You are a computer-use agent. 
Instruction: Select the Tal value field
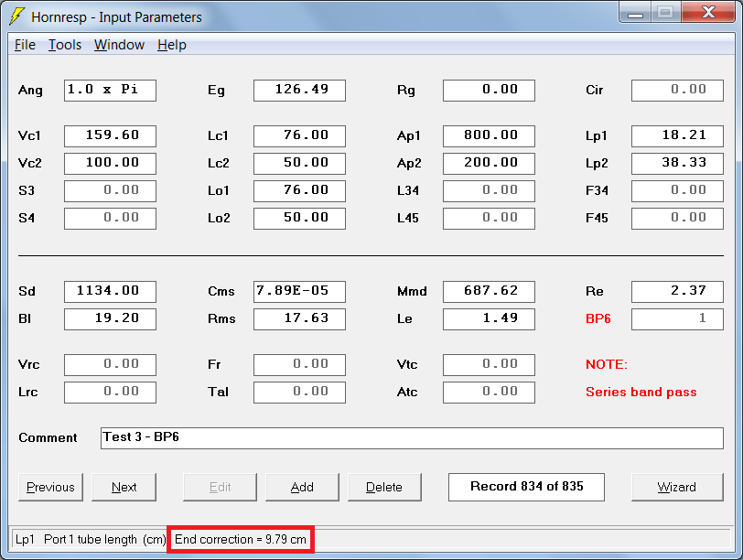[x=299, y=393]
